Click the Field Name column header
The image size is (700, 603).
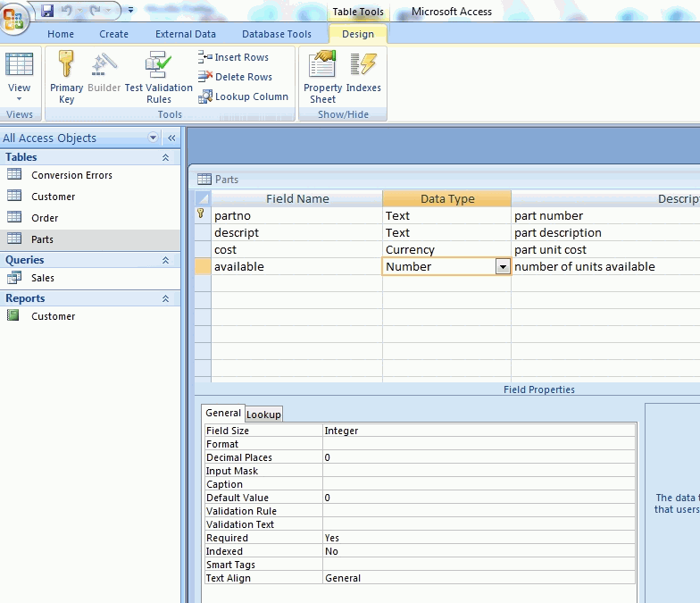tap(296, 198)
